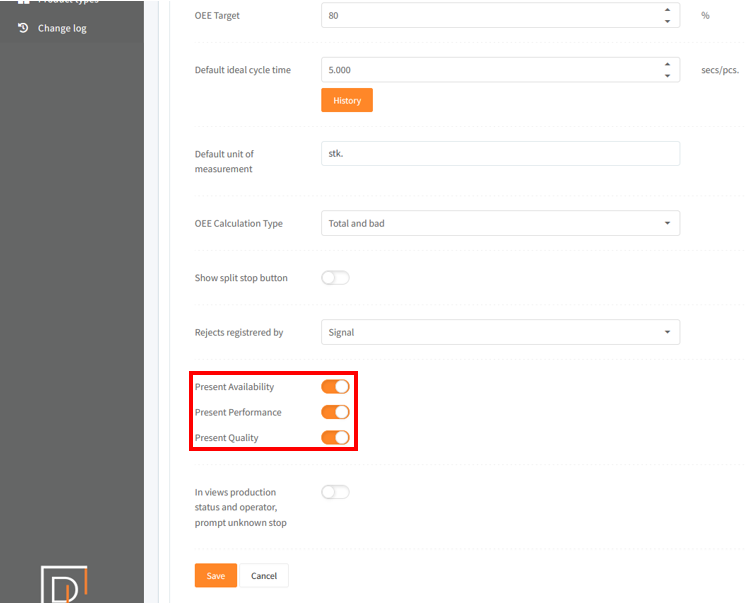The width and height of the screenshot is (746, 603).
Task: Open the Rejects registrered by dropdown
Action: [501, 332]
